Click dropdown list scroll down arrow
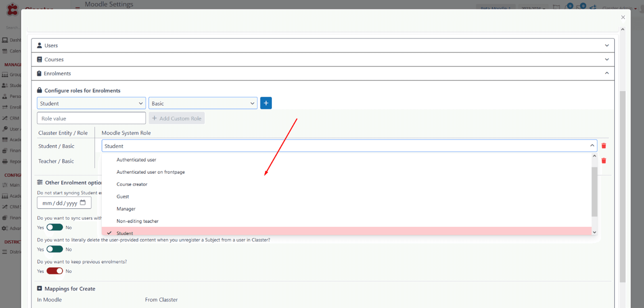The width and height of the screenshot is (644, 308). click(x=594, y=232)
